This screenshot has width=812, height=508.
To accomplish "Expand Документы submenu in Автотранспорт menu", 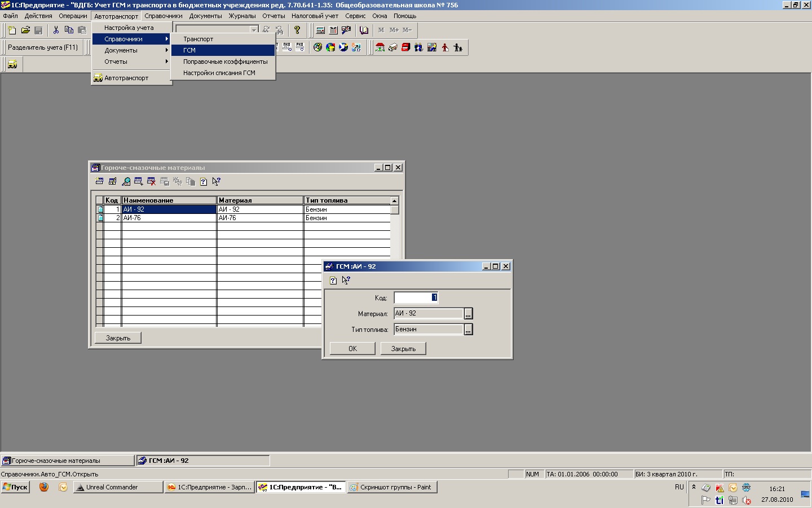I will coord(132,50).
